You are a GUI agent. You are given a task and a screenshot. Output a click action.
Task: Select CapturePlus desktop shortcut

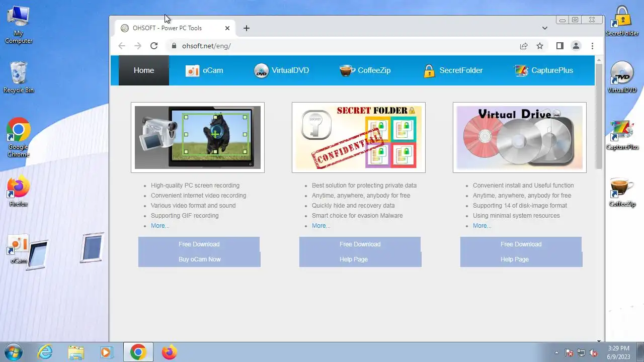(622, 135)
